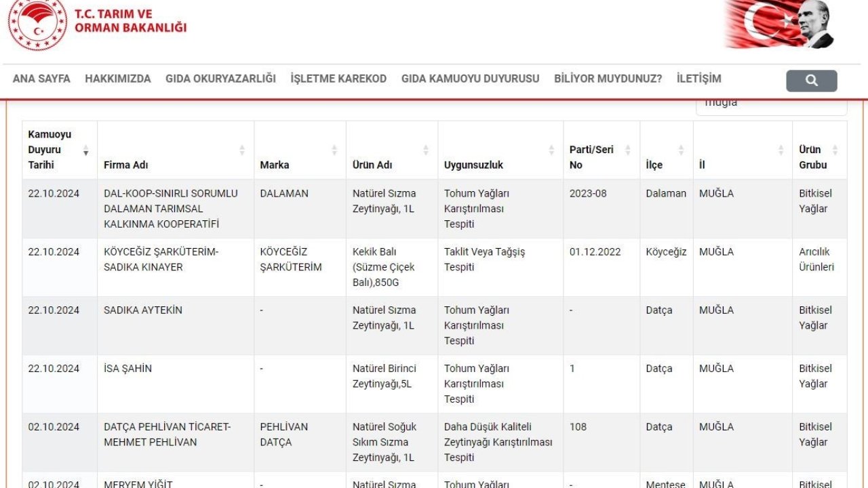Select Taklit Veya Tağşiş Tespiti cell

tap(500, 267)
